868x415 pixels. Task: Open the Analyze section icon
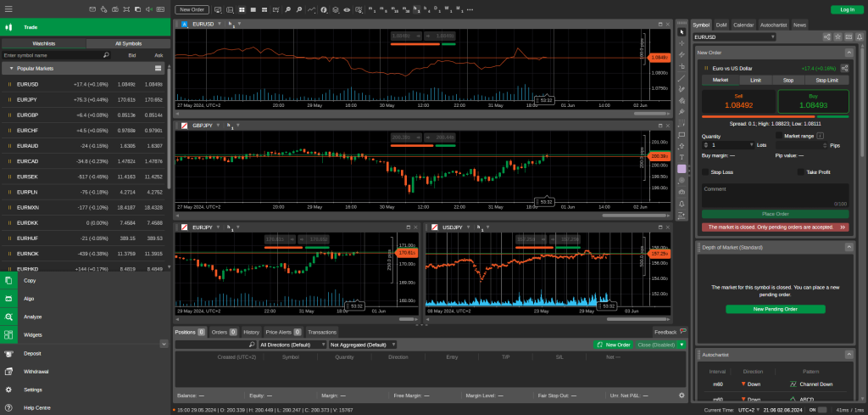(x=8, y=317)
